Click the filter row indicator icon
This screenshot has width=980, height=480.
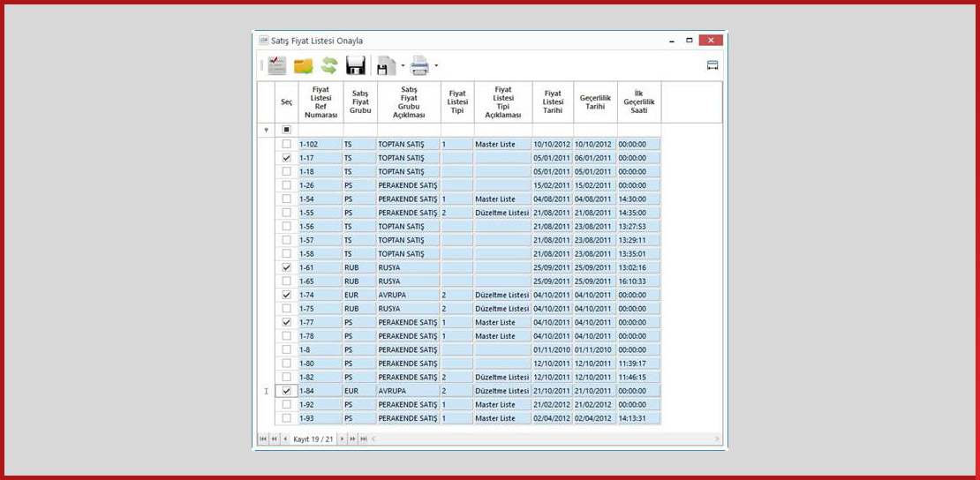[267, 130]
